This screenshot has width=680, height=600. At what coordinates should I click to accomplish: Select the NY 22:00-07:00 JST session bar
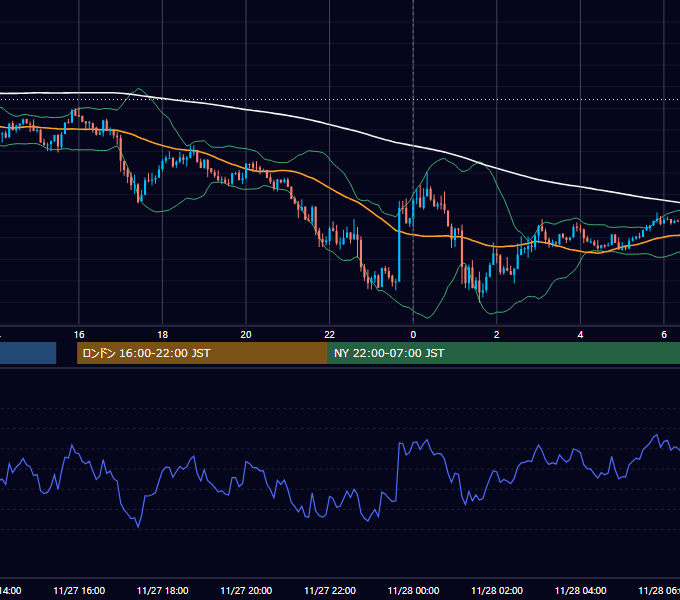(x=504, y=353)
